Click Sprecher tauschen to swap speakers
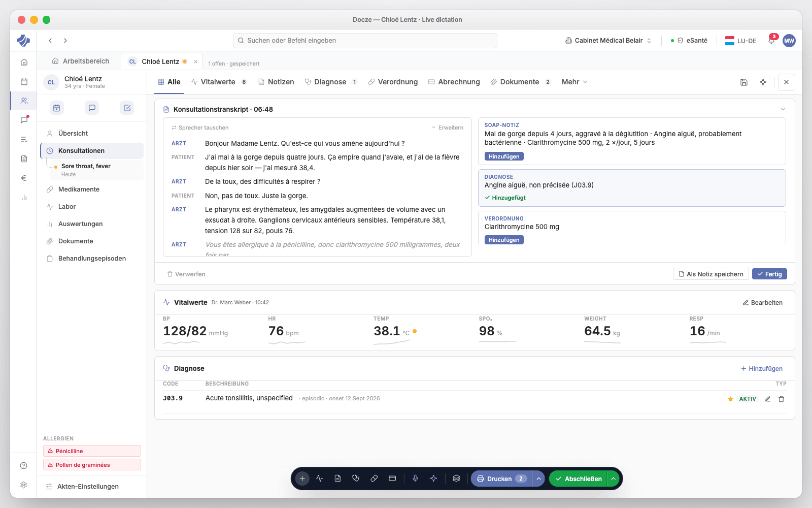The image size is (812, 508). coord(200,128)
